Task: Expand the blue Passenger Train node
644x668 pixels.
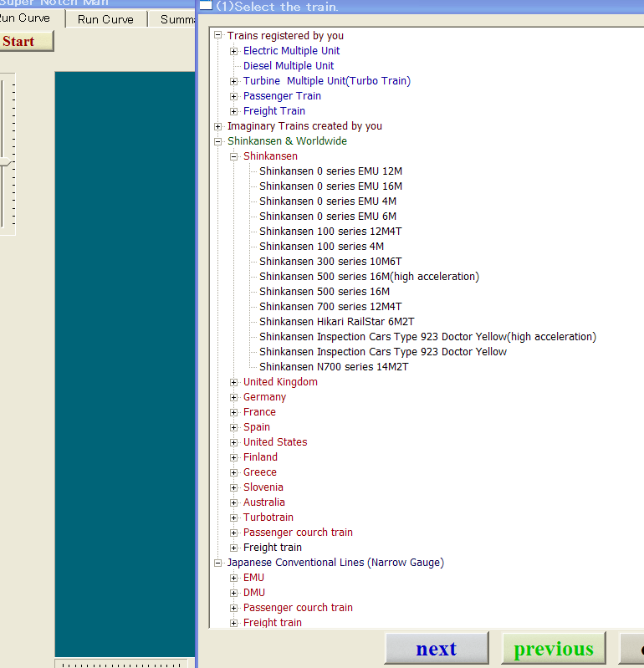Action: pyautogui.click(x=233, y=96)
